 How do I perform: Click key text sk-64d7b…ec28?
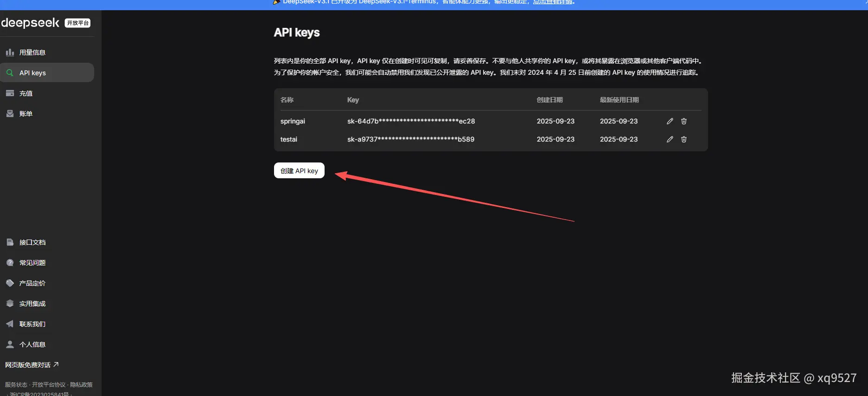411,121
